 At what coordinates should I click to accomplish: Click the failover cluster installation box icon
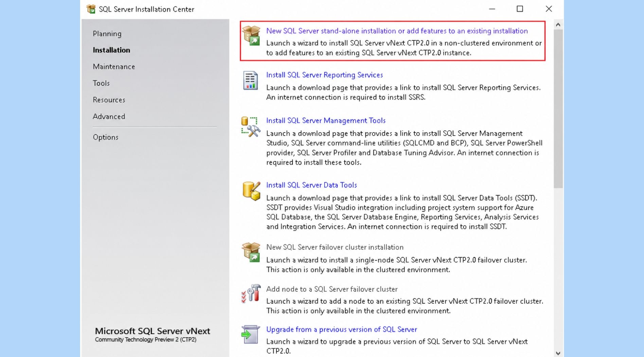[251, 252]
